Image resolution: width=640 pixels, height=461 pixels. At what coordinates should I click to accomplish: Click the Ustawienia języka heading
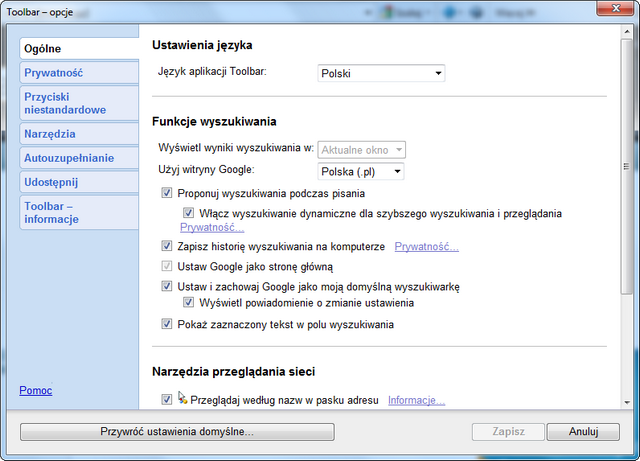[x=202, y=45]
